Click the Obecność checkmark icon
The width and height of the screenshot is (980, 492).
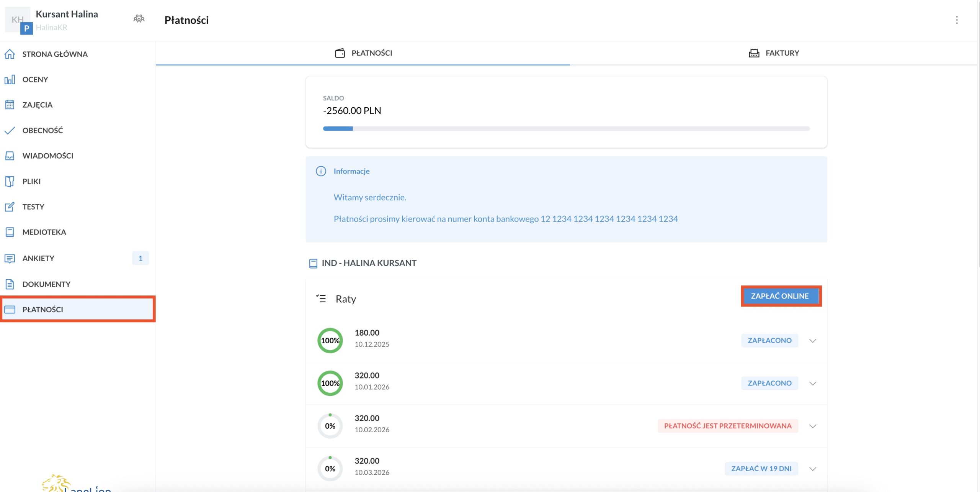coord(10,130)
